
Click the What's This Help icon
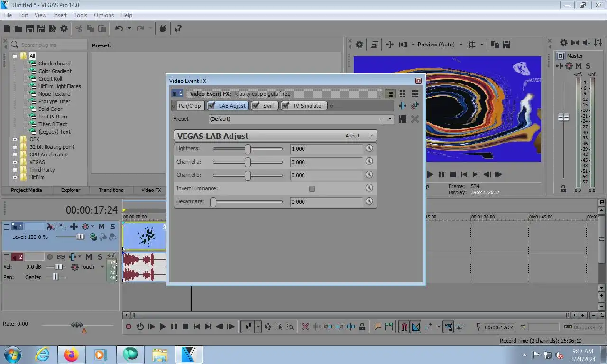click(x=178, y=28)
